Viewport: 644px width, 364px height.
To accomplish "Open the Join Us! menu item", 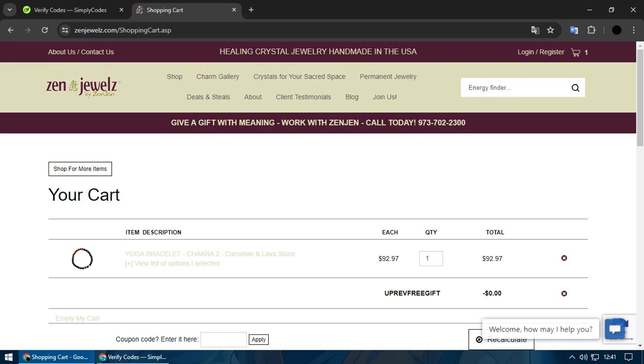I will [385, 97].
